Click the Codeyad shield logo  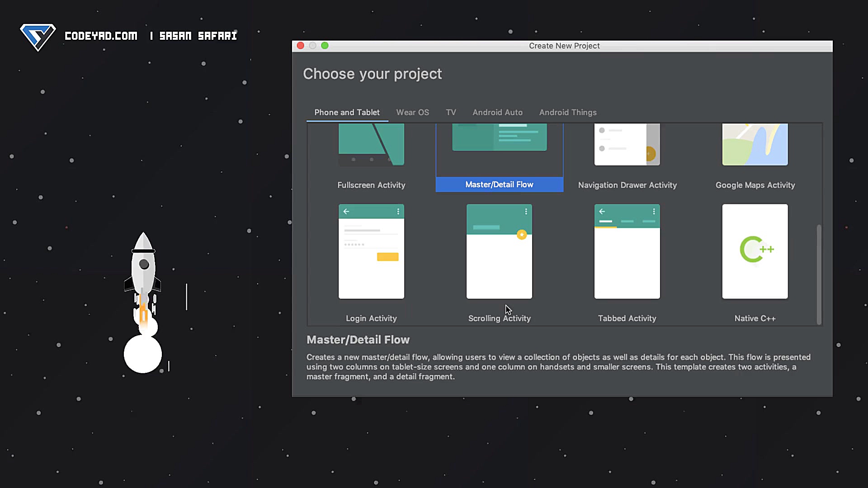point(38,37)
